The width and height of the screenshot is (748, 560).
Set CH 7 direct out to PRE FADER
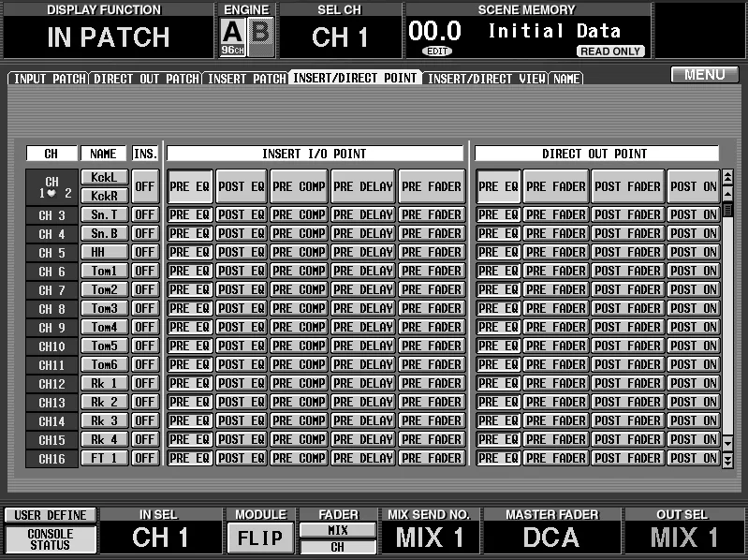click(556, 289)
